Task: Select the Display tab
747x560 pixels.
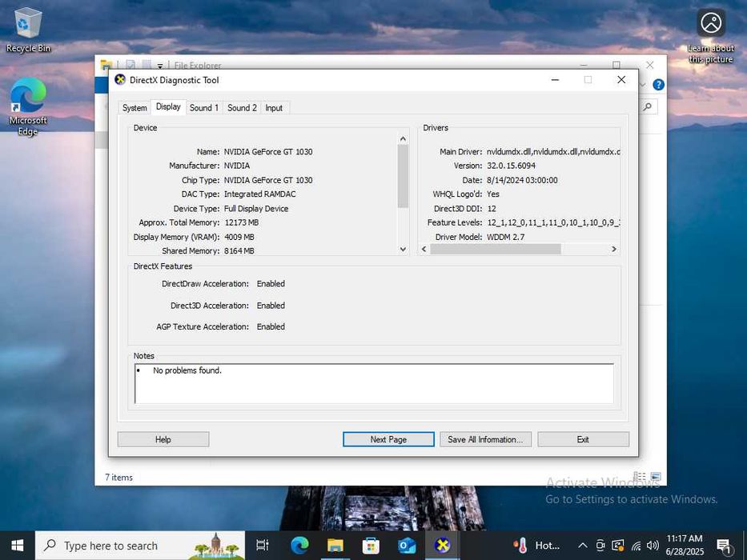Action: 168,106
